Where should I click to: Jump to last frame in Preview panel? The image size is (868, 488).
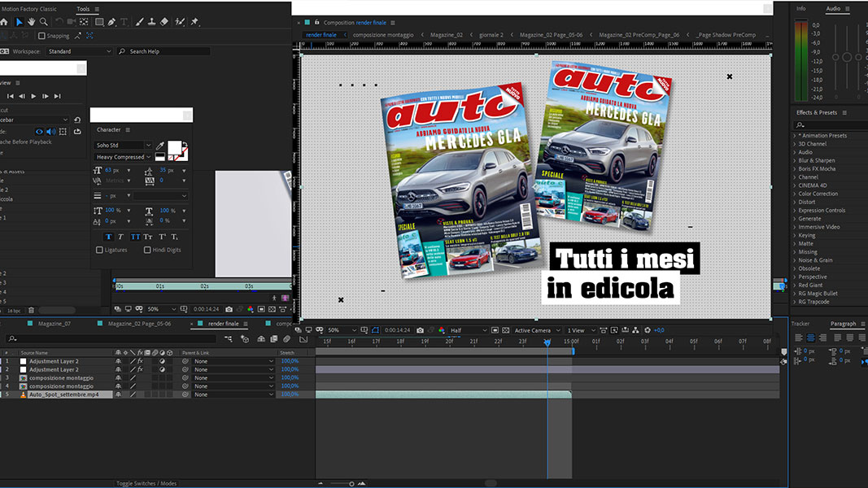(x=58, y=96)
